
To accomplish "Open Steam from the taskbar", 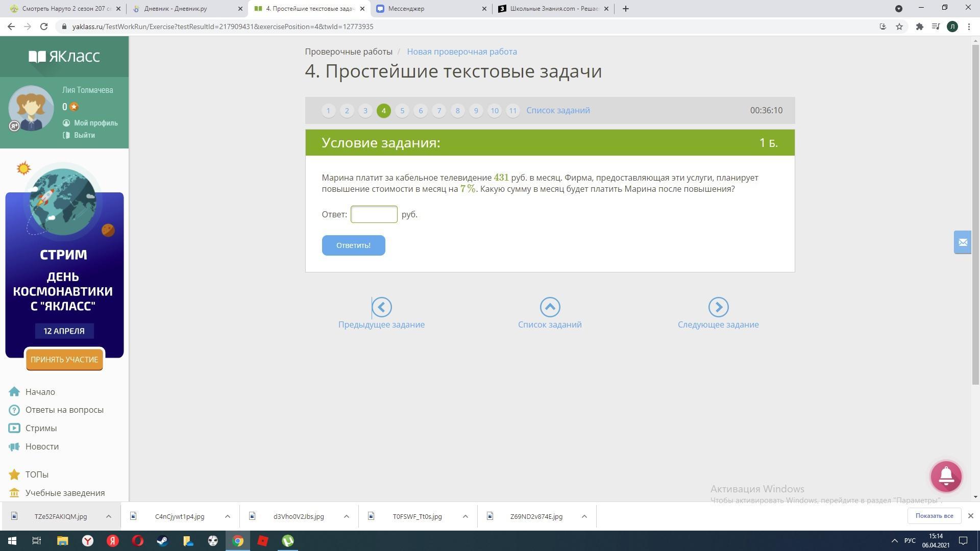I will click(x=163, y=541).
